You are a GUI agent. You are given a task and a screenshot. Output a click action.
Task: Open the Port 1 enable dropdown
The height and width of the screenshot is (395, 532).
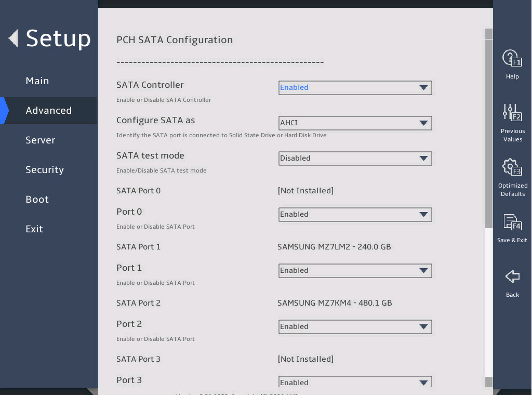(x=355, y=271)
